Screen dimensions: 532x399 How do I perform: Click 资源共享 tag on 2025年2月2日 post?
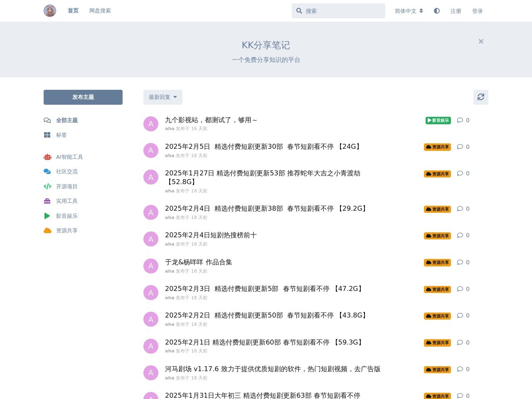tap(437, 316)
